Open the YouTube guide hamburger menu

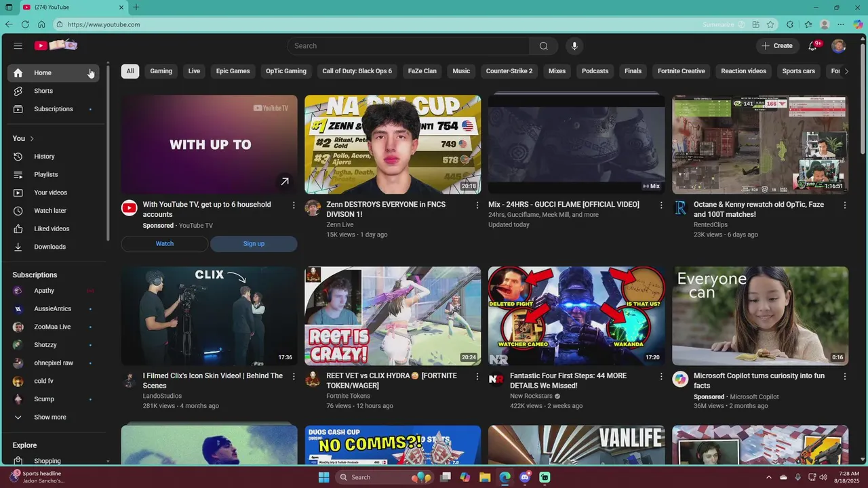(x=18, y=45)
